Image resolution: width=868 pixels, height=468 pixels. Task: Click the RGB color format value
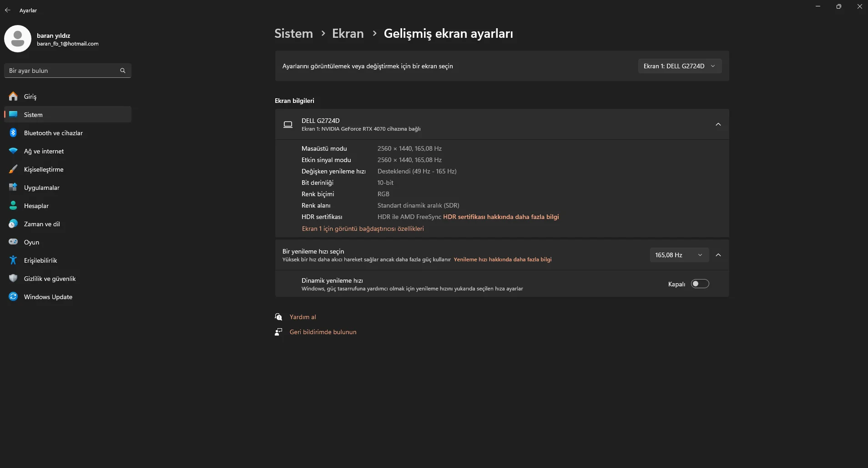[x=383, y=194]
